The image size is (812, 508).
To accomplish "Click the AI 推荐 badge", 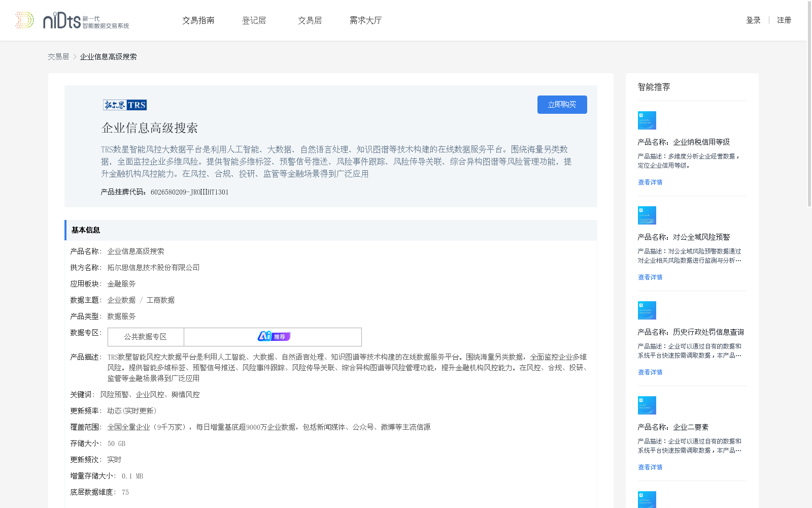I will (274, 336).
